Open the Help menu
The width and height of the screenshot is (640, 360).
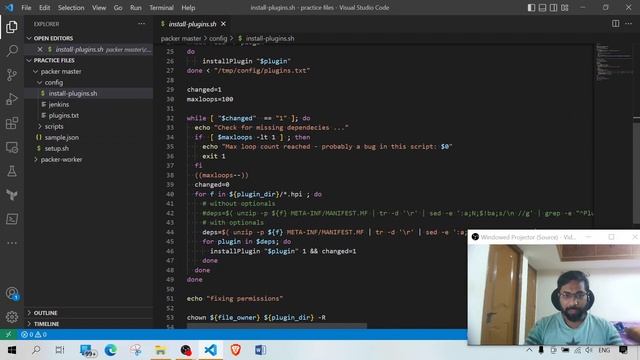point(188,7)
